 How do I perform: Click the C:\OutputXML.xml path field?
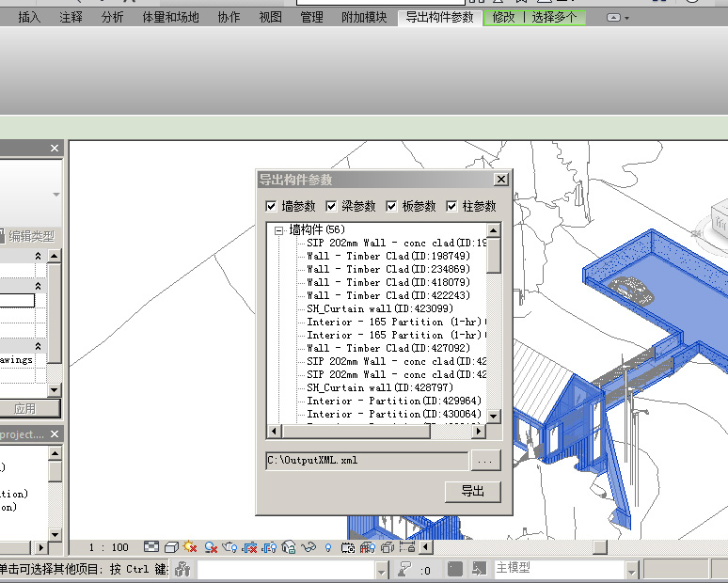click(366, 461)
